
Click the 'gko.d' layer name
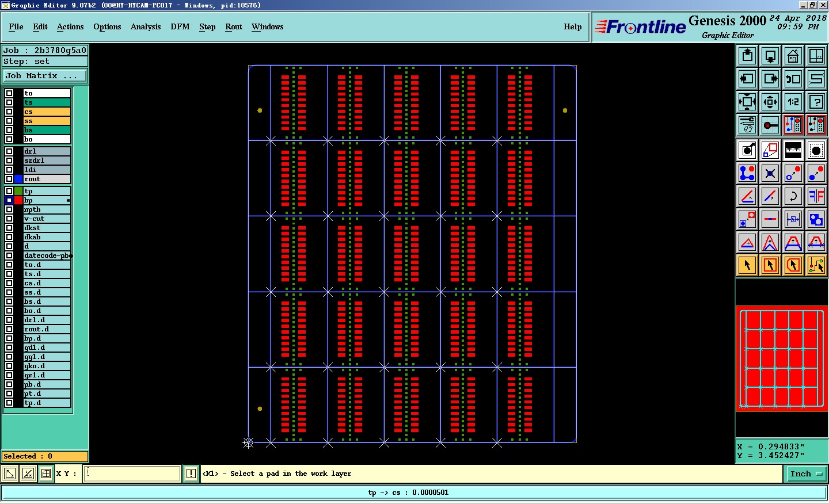pyautogui.click(x=47, y=366)
